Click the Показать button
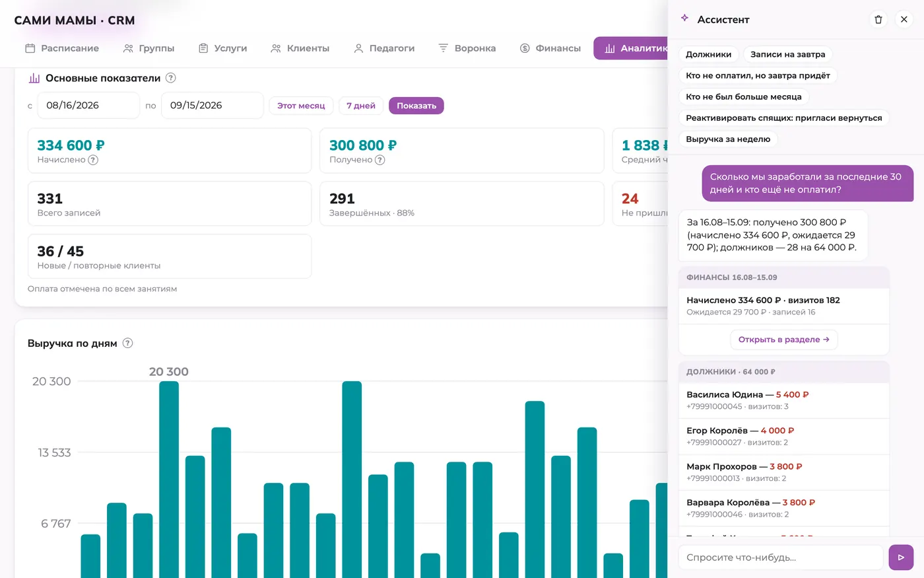The height and width of the screenshot is (578, 924). 416,106
